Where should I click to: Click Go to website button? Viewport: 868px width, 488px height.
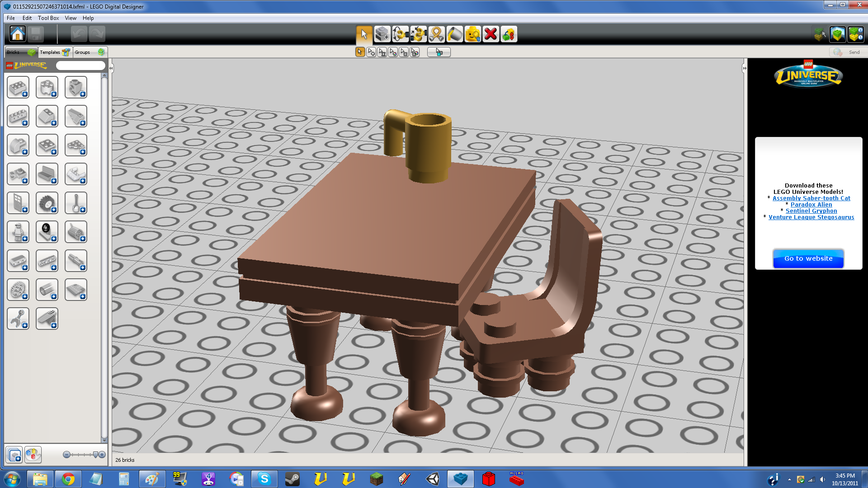[x=808, y=258]
